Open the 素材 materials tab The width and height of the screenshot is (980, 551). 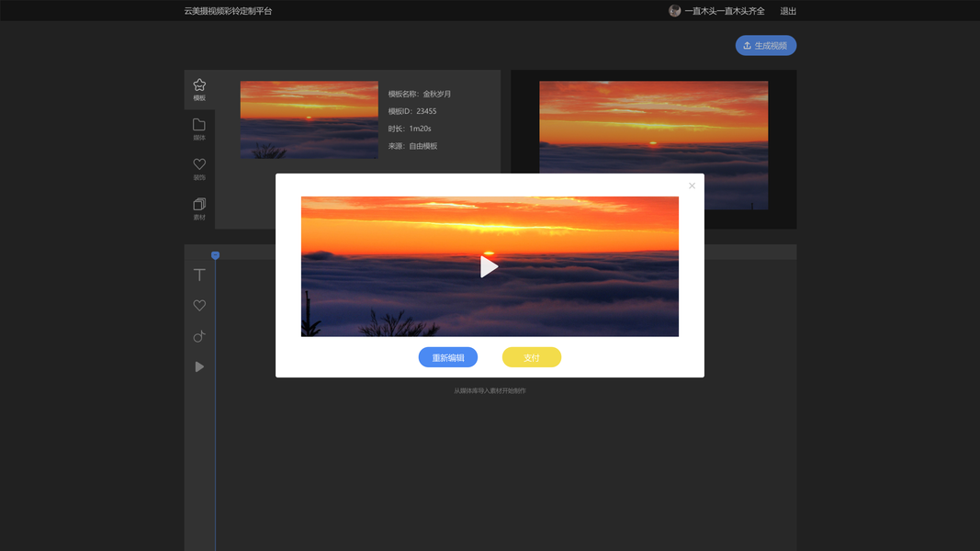(x=199, y=208)
